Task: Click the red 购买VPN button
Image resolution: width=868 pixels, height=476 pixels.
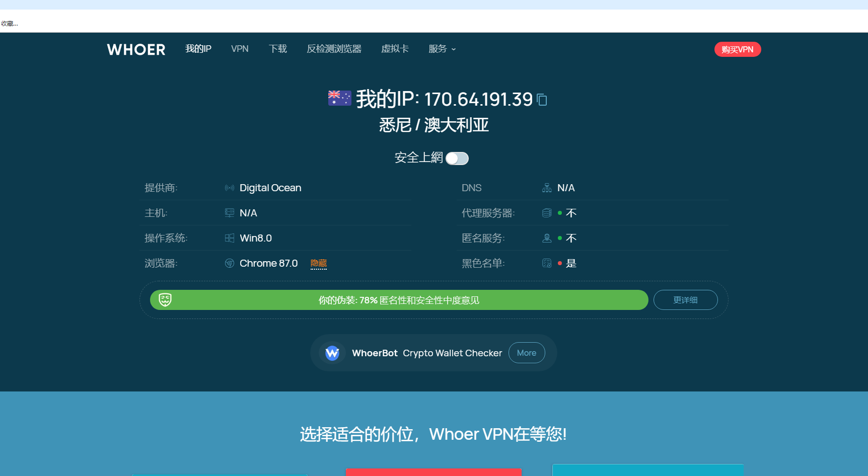Action: click(x=738, y=49)
